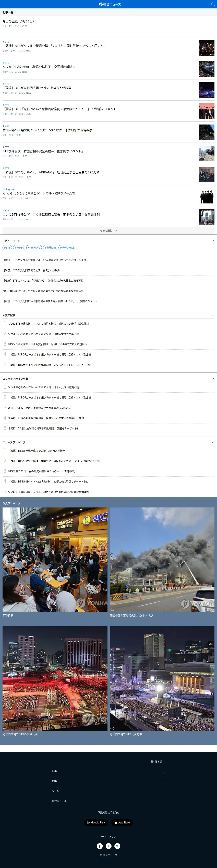Click the 聯合ニュース header logo
This screenshot has width=217, height=868.
click(110, 4)
